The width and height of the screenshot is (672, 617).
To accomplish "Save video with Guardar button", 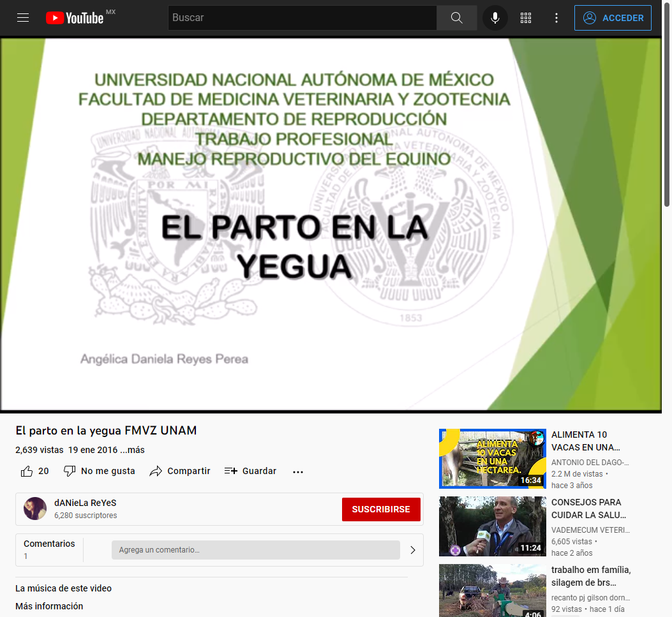I will pos(250,472).
